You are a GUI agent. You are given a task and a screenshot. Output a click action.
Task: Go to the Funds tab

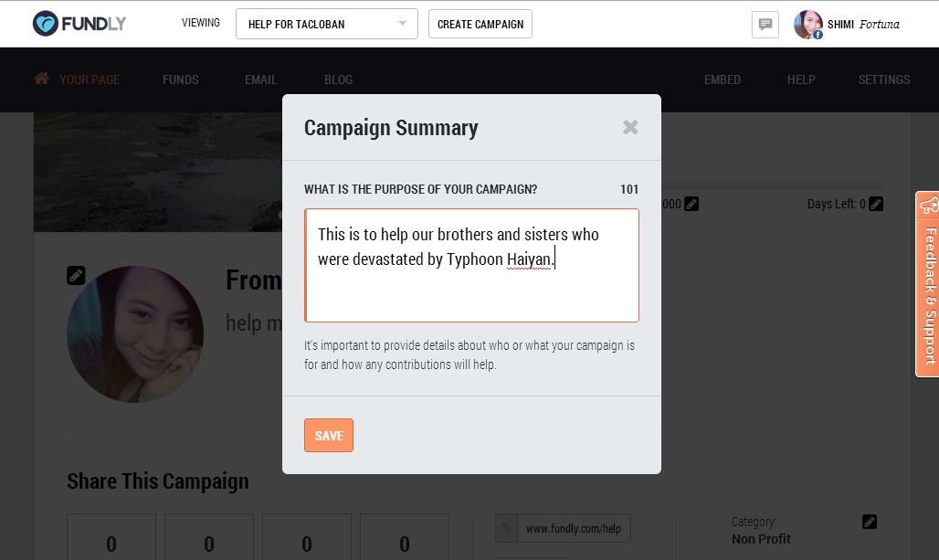pyautogui.click(x=180, y=79)
